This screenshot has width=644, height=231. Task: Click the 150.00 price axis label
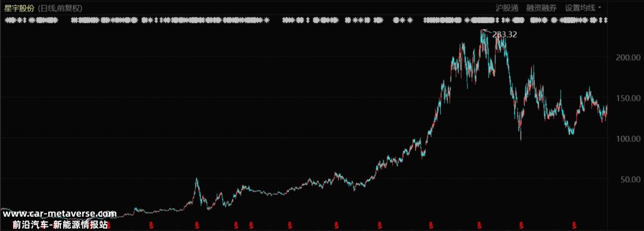tap(628, 98)
